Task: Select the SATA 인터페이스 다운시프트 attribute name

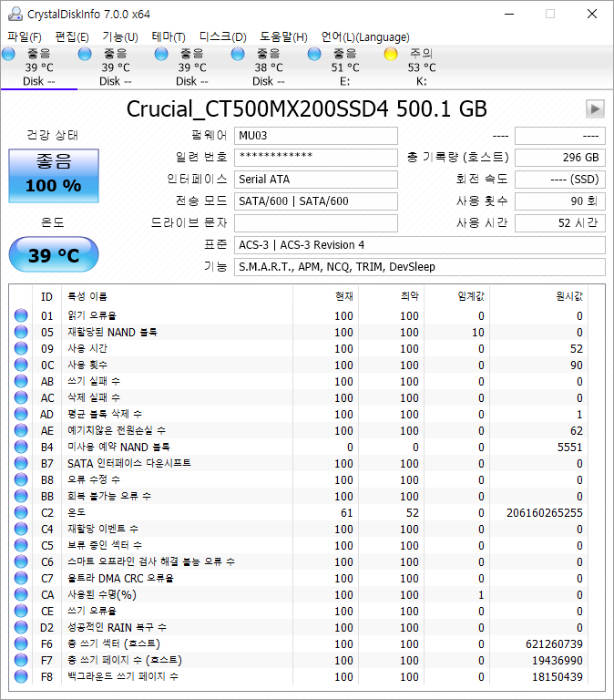Action: point(129,463)
